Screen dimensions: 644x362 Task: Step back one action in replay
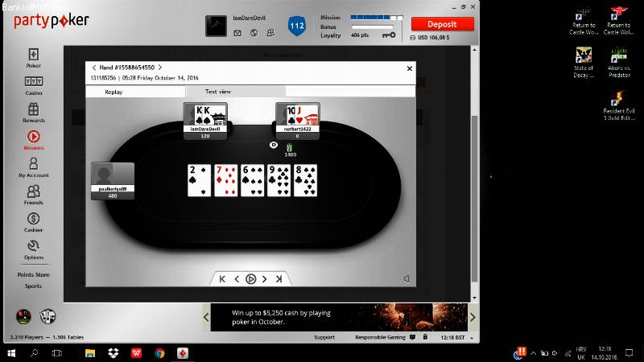pyautogui.click(x=237, y=279)
